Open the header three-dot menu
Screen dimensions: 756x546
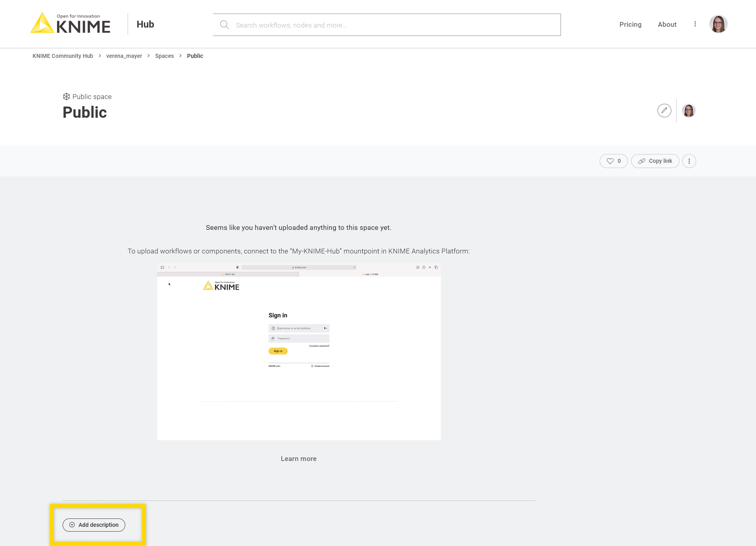(x=695, y=24)
